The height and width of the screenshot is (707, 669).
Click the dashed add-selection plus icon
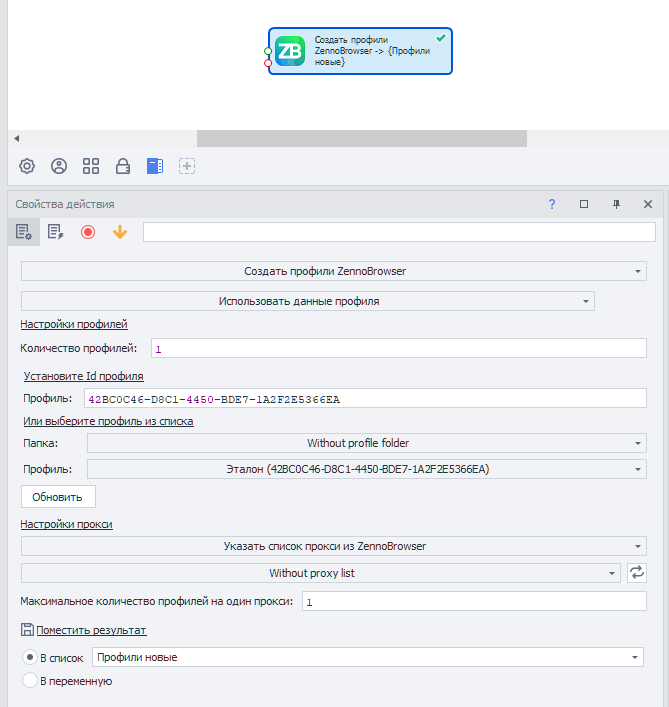pyautogui.click(x=187, y=166)
